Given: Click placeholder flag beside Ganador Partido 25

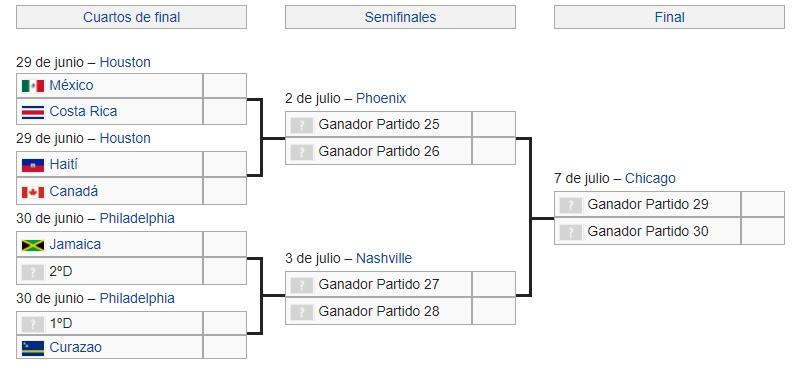Looking at the screenshot, I should (301, 125).
